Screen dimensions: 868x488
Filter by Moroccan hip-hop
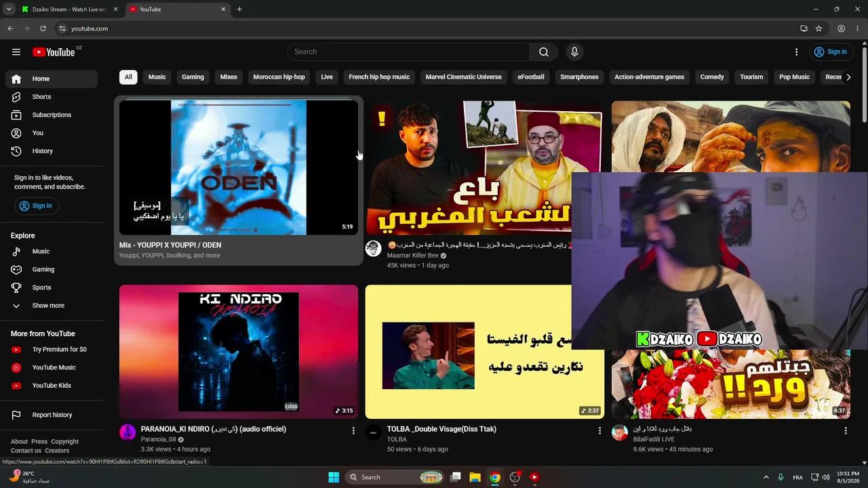[279, 77]
